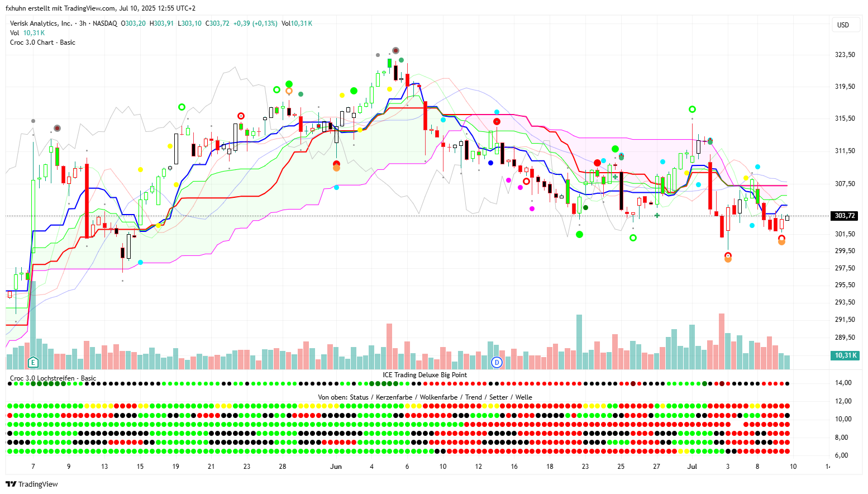The image size is (868, 494).
Task: Click the Jun label on the time axis
Action: point(336,467)
